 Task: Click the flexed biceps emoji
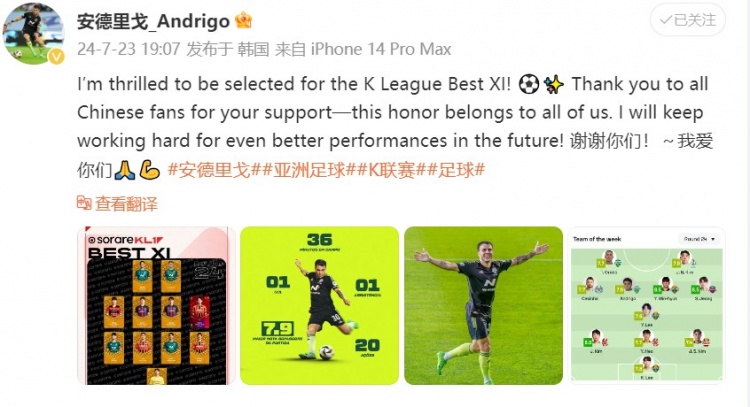tap(149, 170)
